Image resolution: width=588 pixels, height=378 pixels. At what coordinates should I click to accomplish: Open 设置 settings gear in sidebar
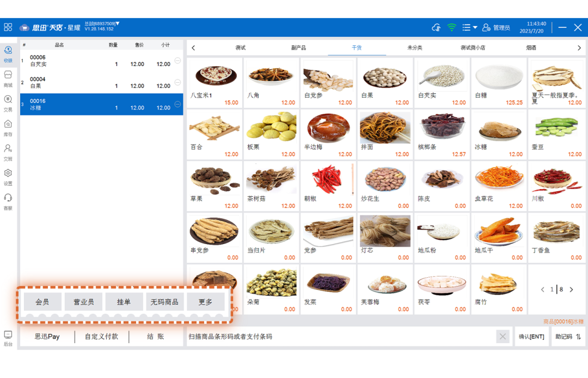click(x=8, y=175)
